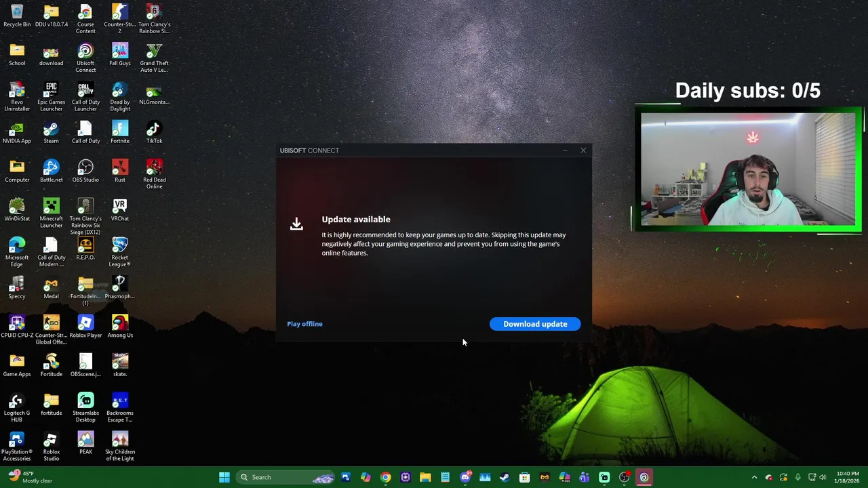Select the Logitech G HUB desktop icon

tap(17, 407)
